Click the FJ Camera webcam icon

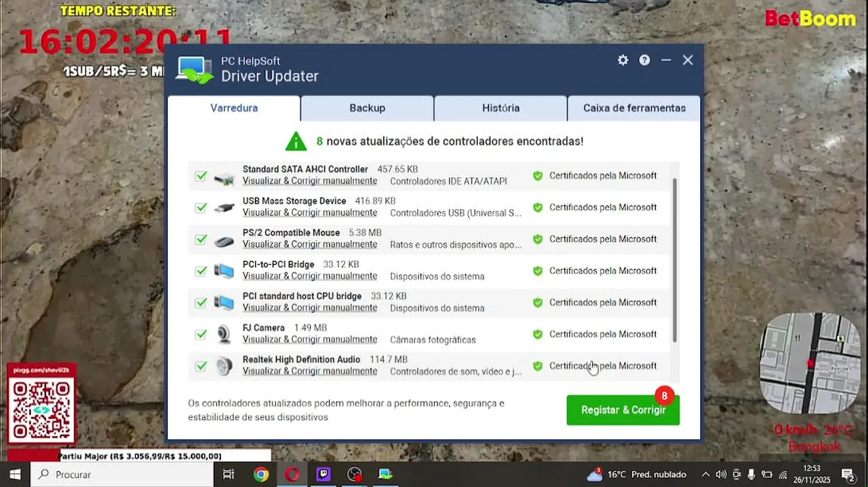pos(224,335)
